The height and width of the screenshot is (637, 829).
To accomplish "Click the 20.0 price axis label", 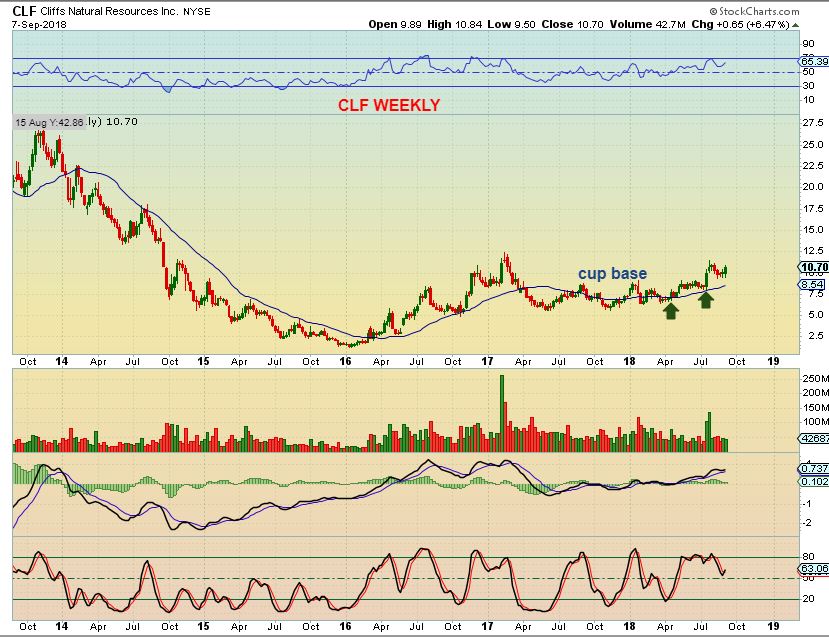I will pyautogui.click(x=813, y=187).
